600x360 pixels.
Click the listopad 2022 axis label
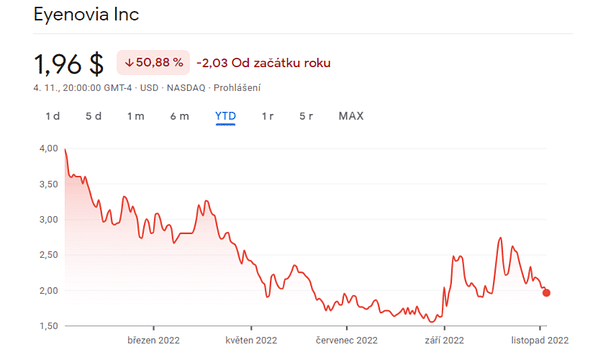pyautogui.click(x=540, y=340)
